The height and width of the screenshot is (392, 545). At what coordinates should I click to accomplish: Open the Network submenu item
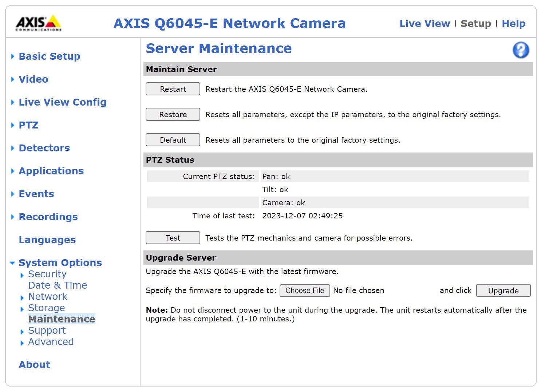click(x=48, y=297)
